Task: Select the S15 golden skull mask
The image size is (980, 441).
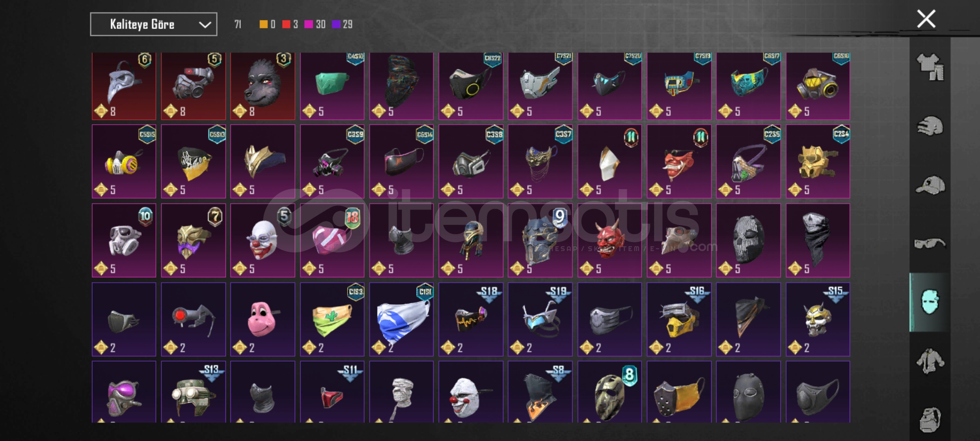Action: point(818,319)
